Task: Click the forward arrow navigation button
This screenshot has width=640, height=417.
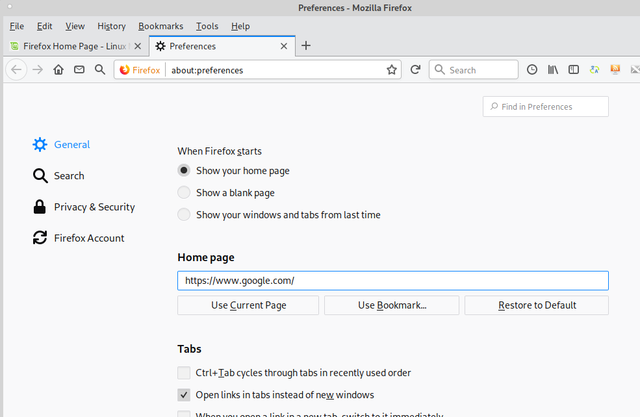Action: [38, 70]
